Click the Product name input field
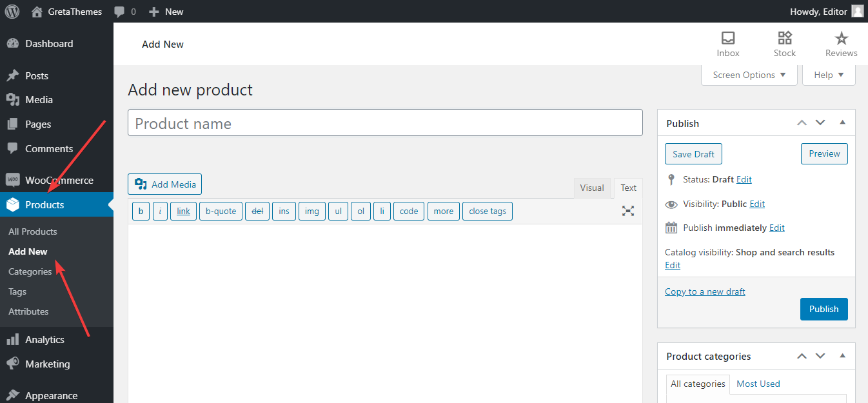The width and height of the screenshot is (868, 403). point(385,123)
